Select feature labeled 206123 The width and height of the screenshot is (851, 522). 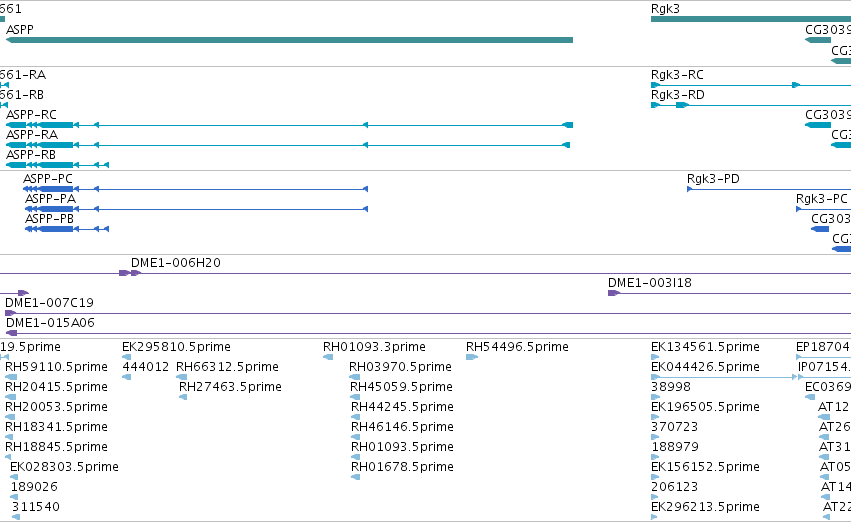click(x=674, y=487)
